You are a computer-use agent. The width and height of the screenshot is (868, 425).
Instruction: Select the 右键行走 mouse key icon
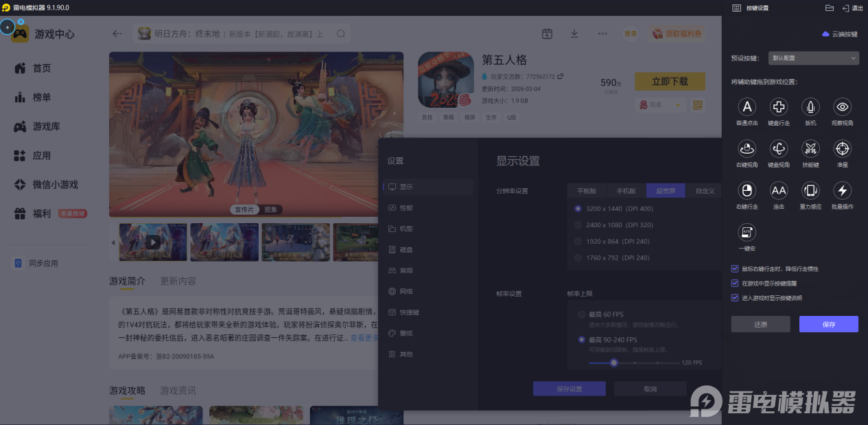coord(747,190)
